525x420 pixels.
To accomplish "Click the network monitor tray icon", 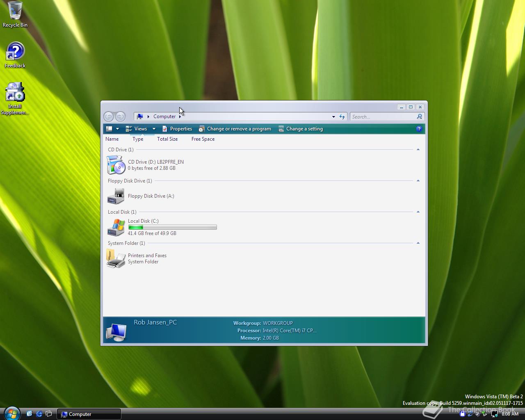I will point(494,414).
